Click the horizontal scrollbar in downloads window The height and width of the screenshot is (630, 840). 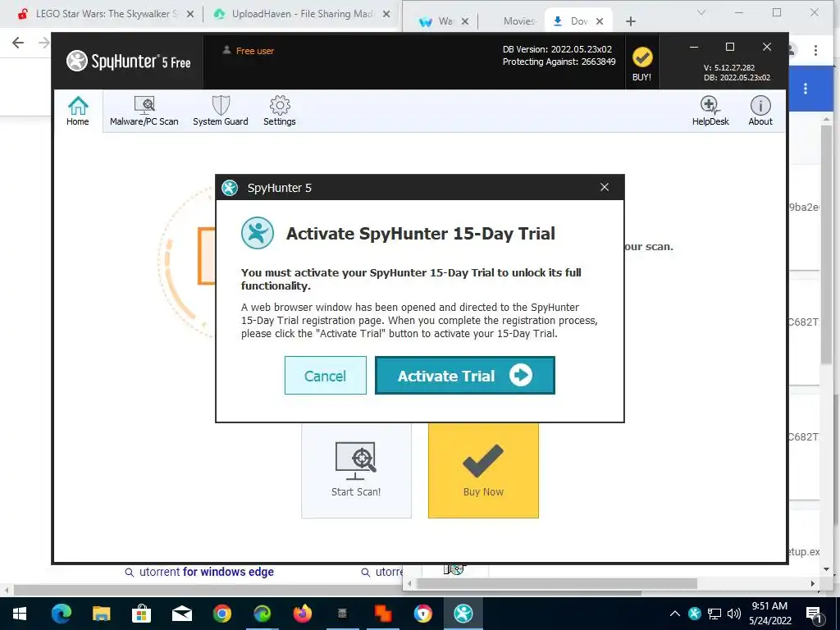point(557,583)
